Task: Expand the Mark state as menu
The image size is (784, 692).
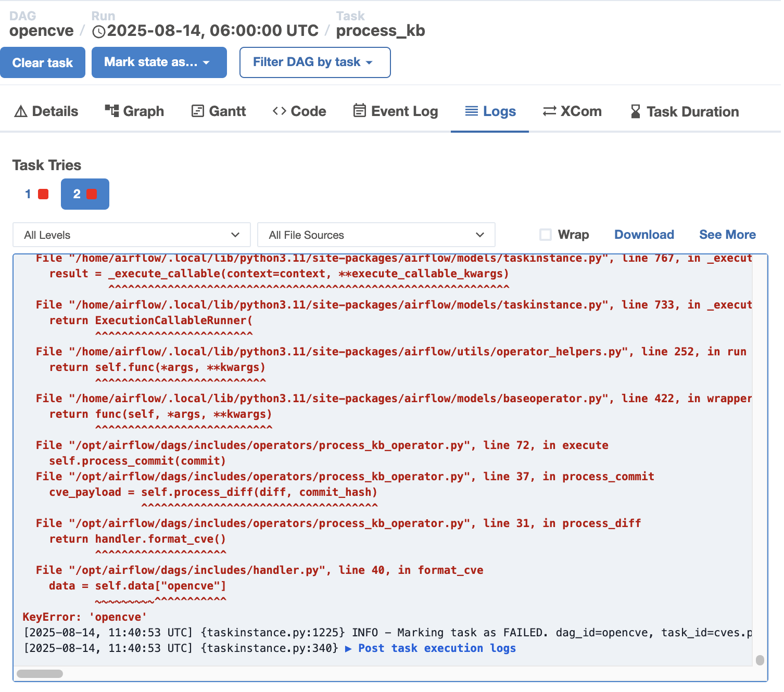Action: tap(159, 62)
